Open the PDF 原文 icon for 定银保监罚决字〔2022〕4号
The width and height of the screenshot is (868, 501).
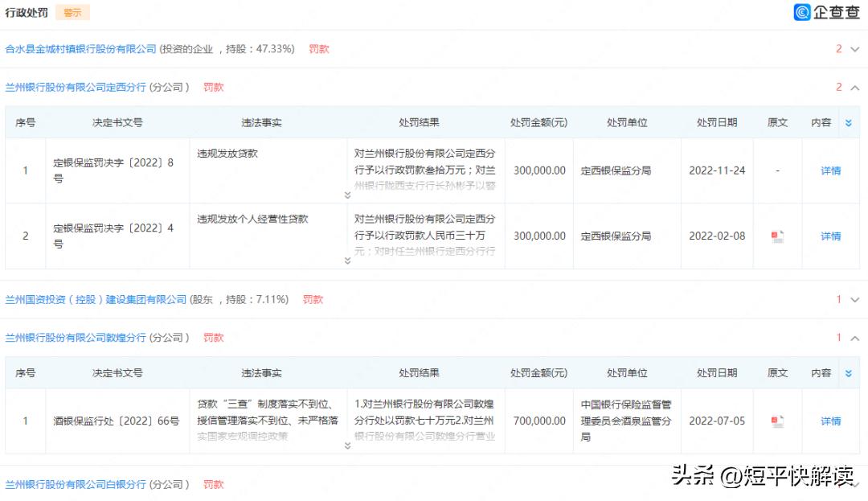(776, 236)
